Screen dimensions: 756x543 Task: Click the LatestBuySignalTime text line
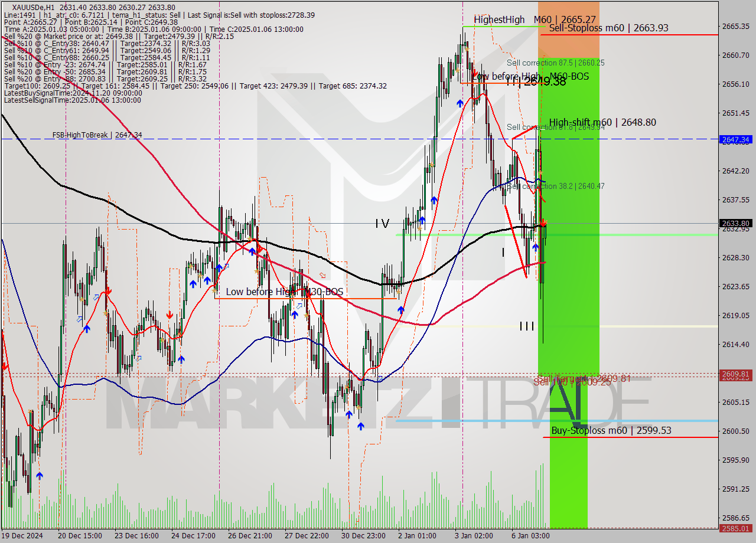pos(73,93)
